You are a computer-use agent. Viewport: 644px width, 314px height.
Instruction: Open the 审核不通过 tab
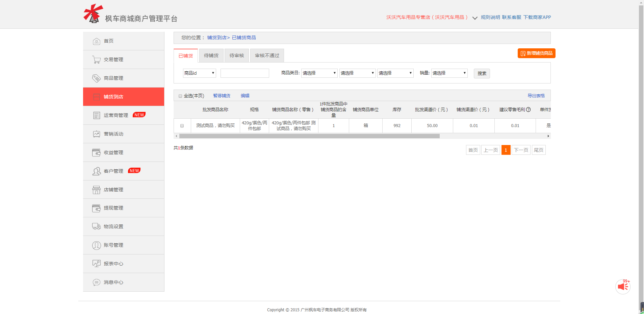266,55
